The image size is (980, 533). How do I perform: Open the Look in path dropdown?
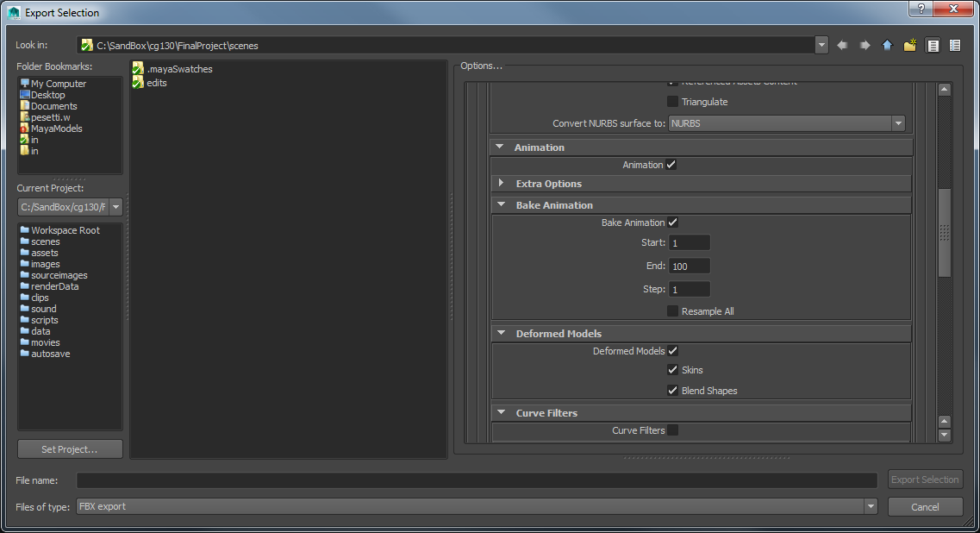(x=821, y=45)
